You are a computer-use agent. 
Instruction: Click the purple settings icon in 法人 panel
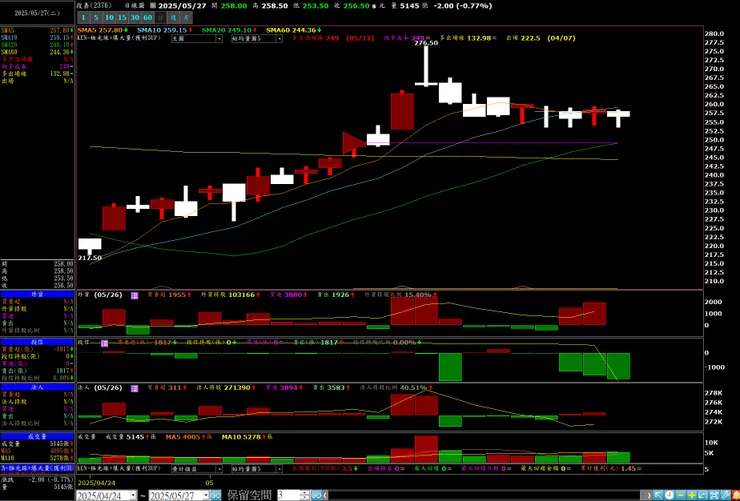pos(135,388)
